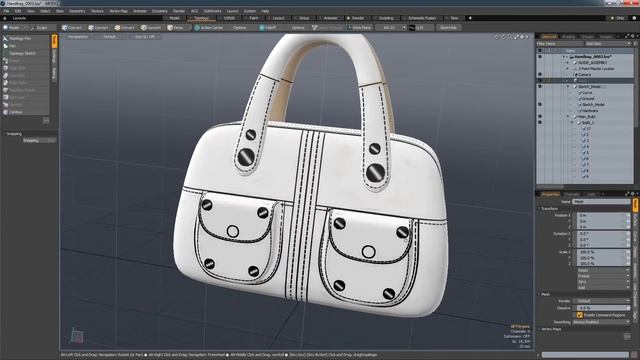This screenshot has width=640, height=360.
Task: Click the Snapping button
Action: [x=40, y=140]
